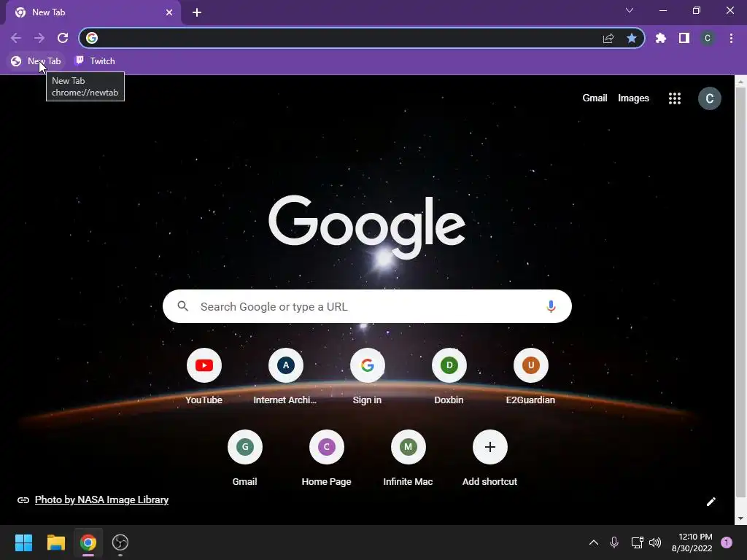This screenshot has height=560, width=747.
Task: Click the Google search box
Action: 367,306
